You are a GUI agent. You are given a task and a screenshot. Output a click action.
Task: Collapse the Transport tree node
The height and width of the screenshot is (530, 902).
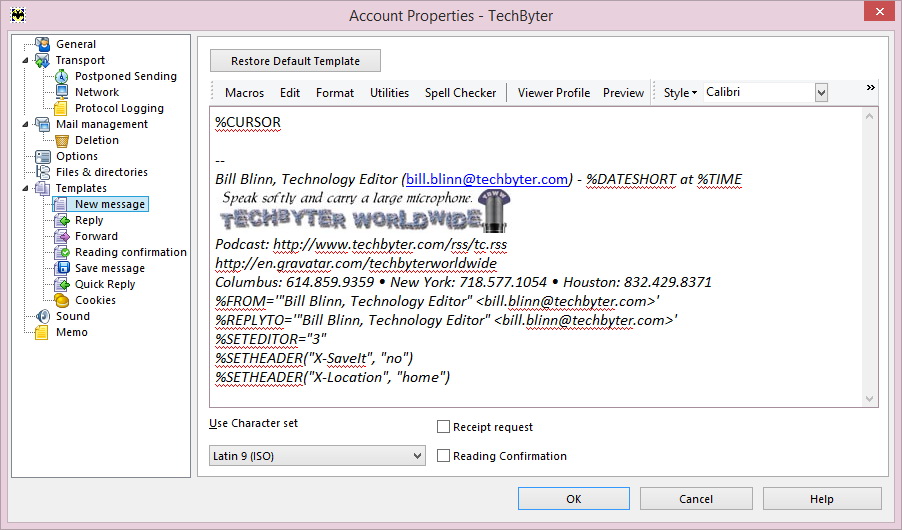[25, 60]
